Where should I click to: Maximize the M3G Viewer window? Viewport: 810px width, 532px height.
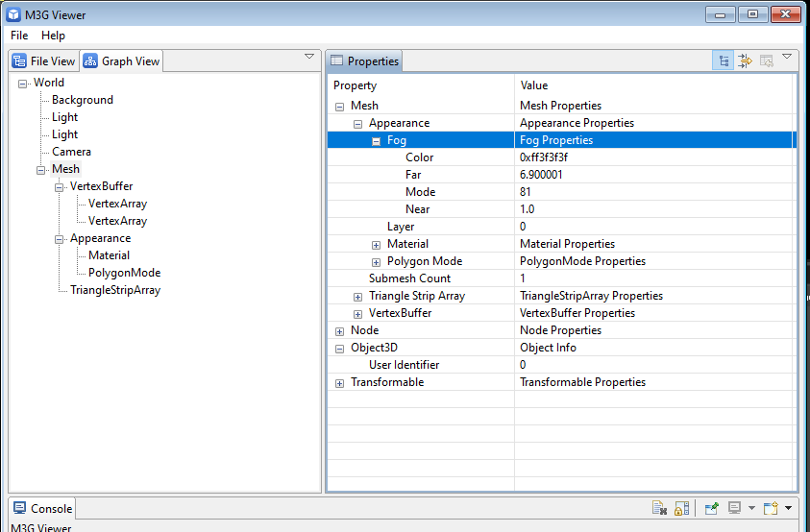752,14
